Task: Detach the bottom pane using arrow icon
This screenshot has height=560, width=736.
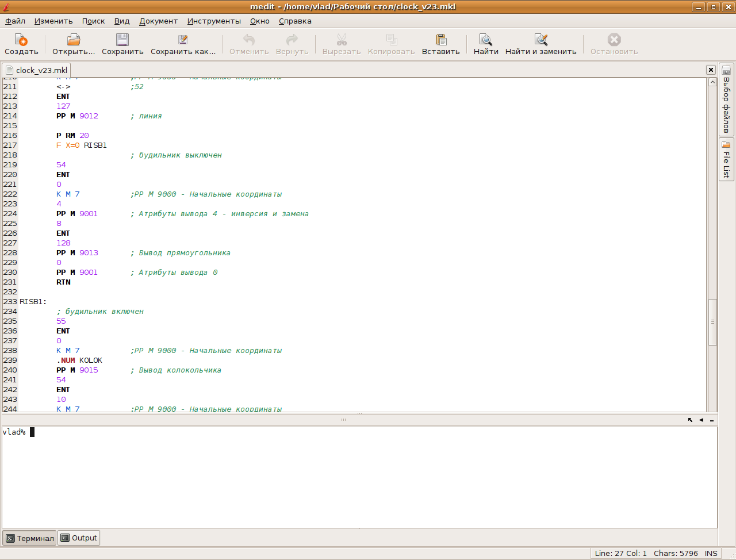Action: point(691,420)
